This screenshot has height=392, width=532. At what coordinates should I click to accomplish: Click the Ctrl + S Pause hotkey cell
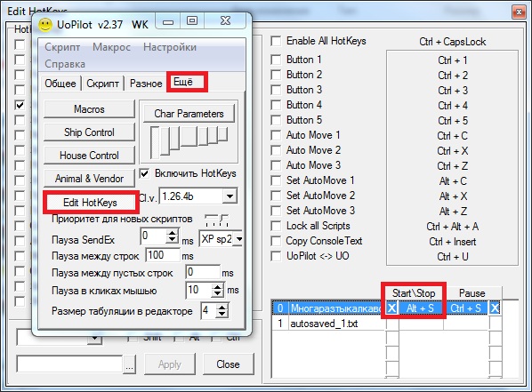coord(466,308)
